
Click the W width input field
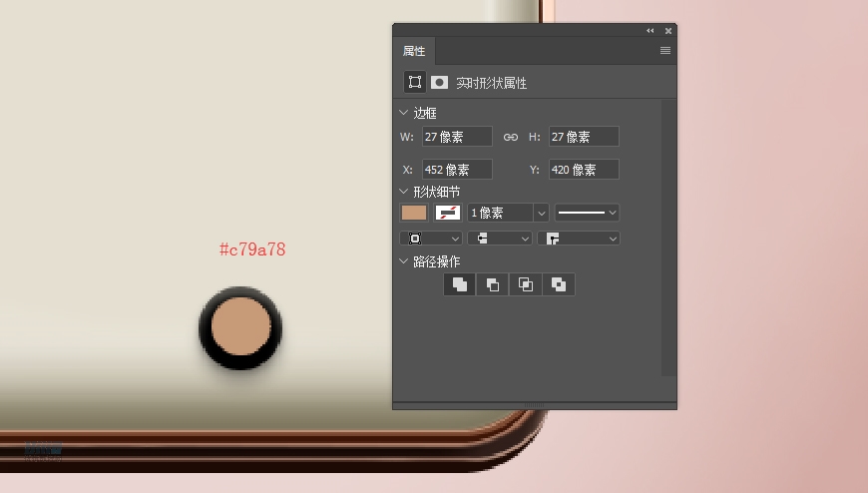coord(457,137)
